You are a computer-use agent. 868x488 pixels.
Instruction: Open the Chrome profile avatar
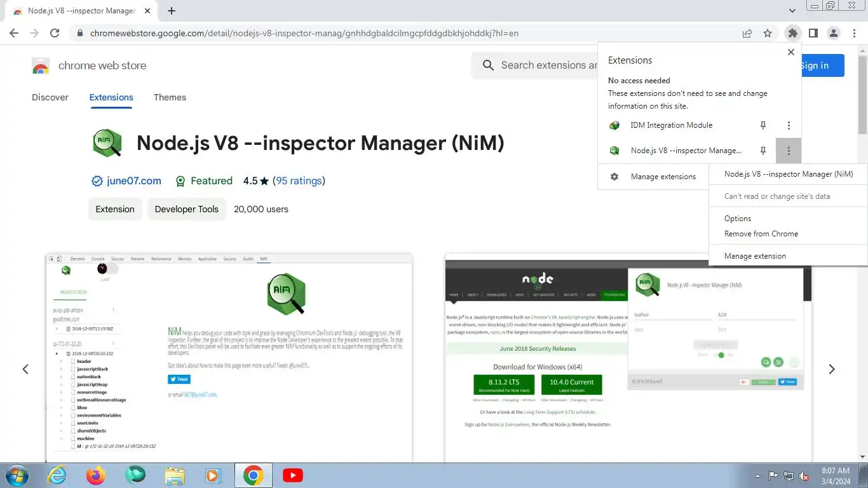coord(834,33)
